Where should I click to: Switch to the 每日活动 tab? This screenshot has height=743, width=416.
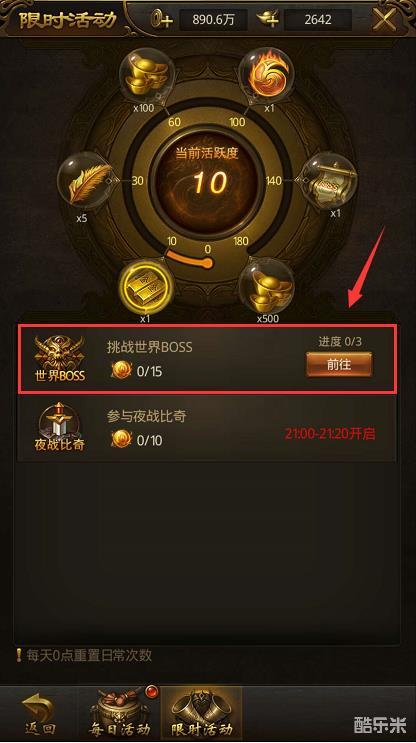pos(121,714)
